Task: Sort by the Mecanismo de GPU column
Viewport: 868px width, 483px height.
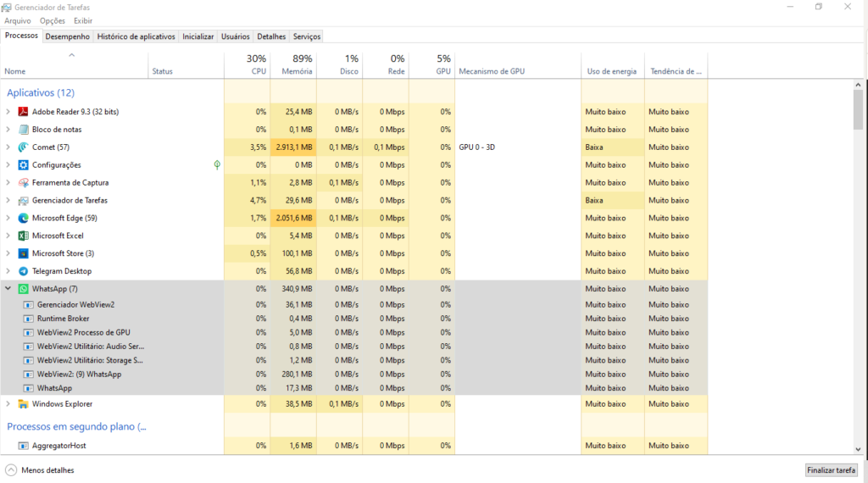Action: (x=518, y=65)
